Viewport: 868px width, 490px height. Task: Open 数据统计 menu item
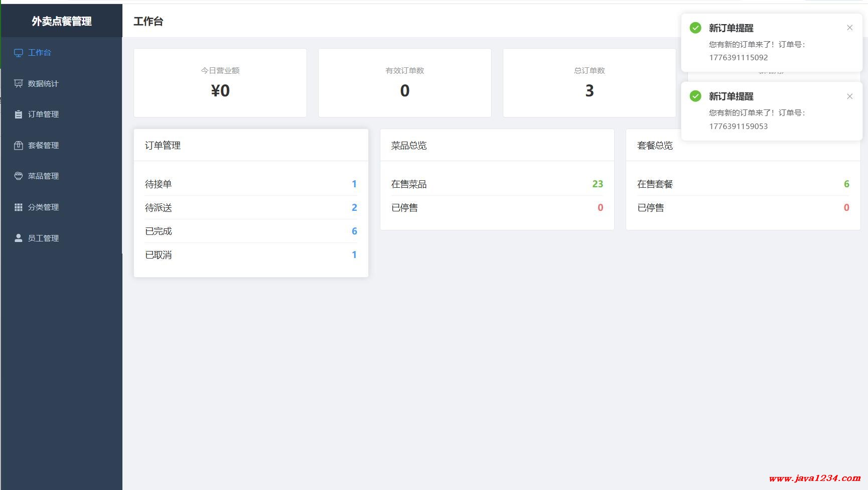tap(43, 83)
